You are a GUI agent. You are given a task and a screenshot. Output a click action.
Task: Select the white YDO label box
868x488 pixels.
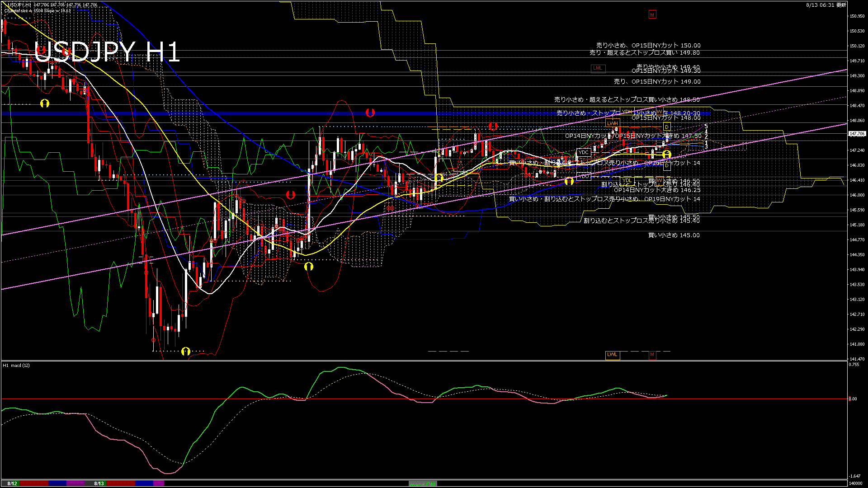click(x=583, y=176)
